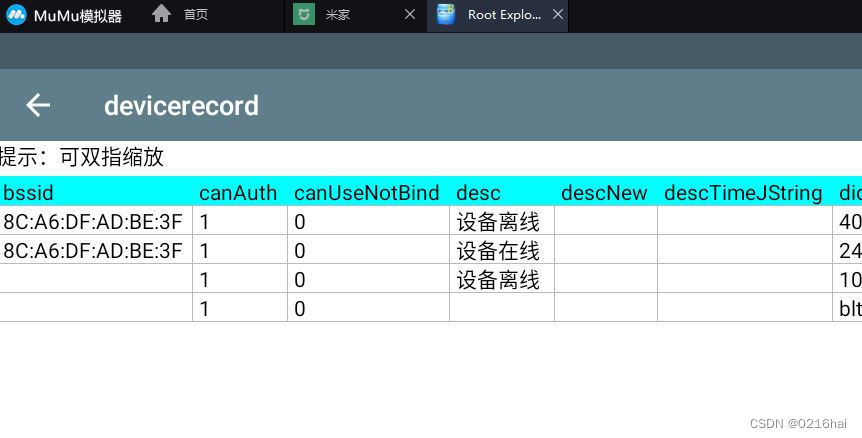Click the MuMu emulator logo icon

coord(16,15)
